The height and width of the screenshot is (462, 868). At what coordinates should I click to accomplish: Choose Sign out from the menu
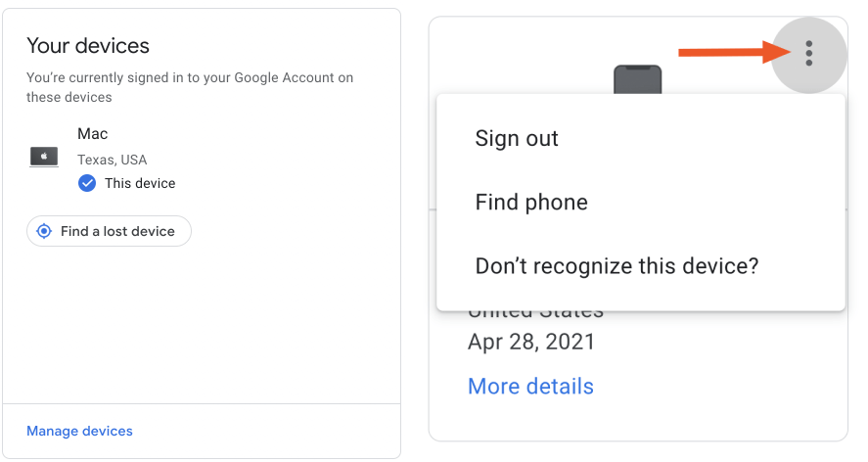pos(517,138)
